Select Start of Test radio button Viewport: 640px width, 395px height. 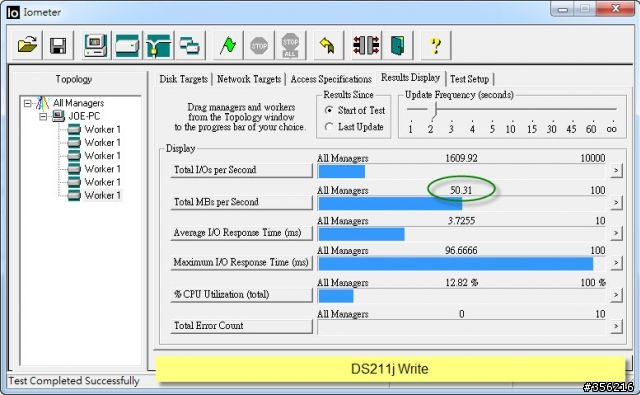click(x=329, y=110)
